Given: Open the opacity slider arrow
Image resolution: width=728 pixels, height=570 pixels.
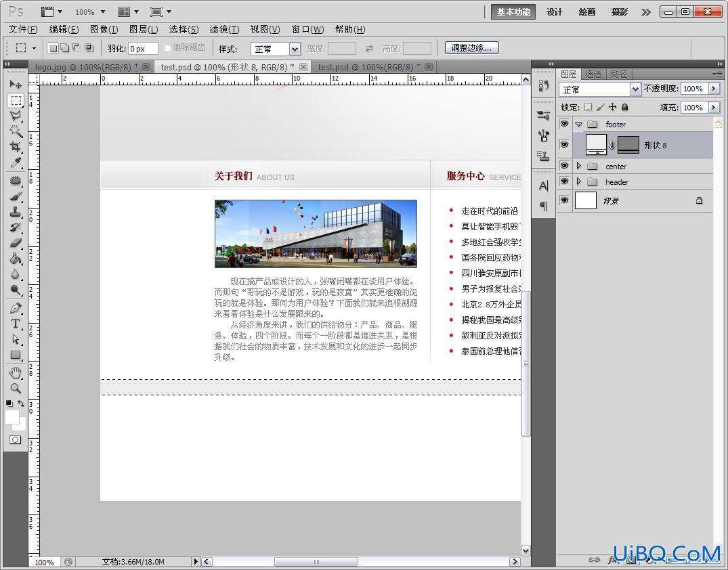Looking at the screenshot, I should (x=714, y=88).
